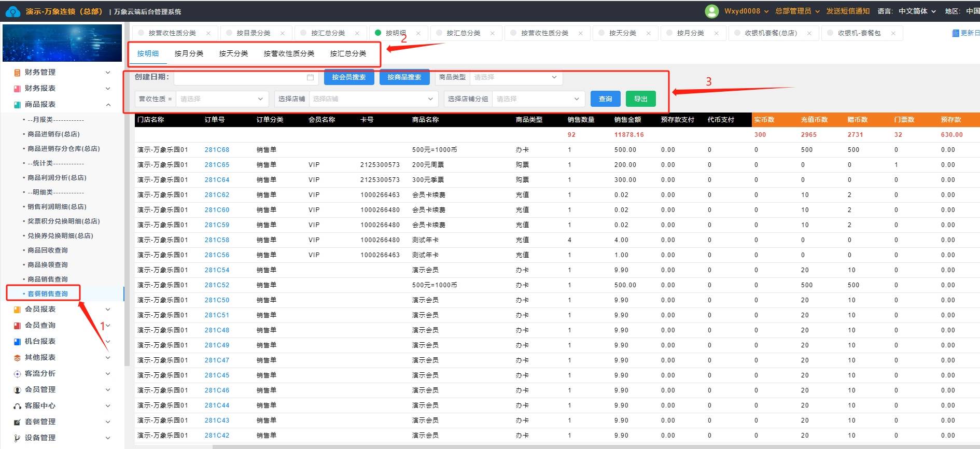
Task: Select 套餐销售查询 in sidebar
Action: [x=48, y=294]
